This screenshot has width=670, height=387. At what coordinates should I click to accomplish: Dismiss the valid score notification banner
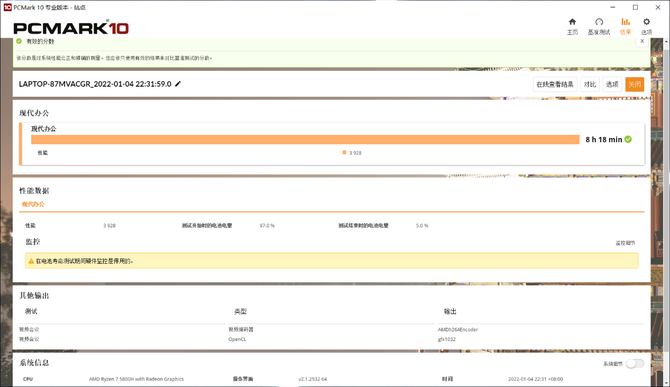[642, 41]
